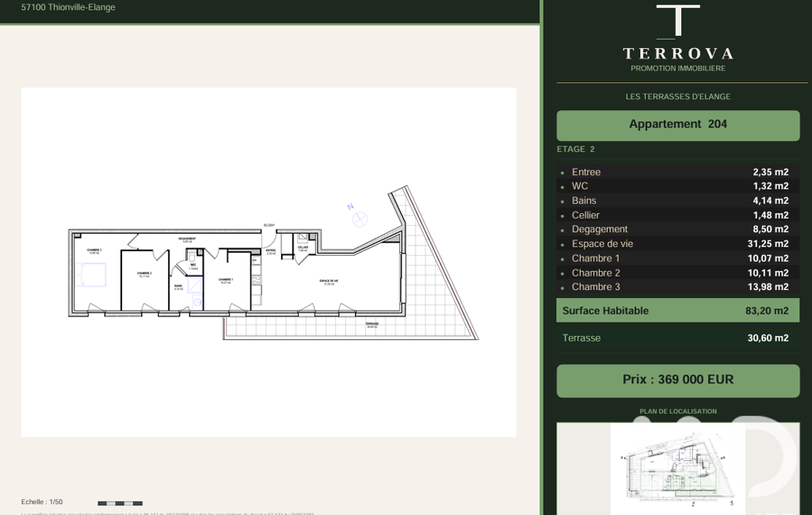Click the Echelle : 1/50 label
Viewport: 812px width, 515px height.
click(x=42, y=502)
